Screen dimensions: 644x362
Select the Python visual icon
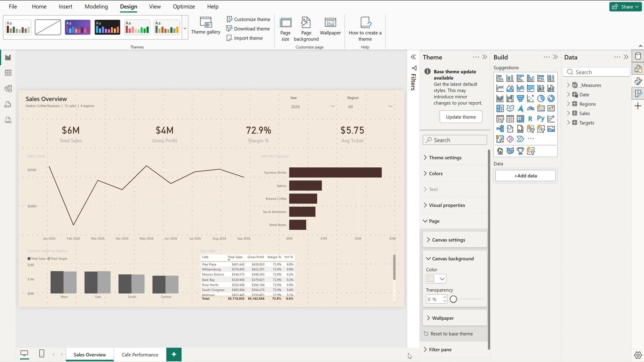click(x=541, y=118)
